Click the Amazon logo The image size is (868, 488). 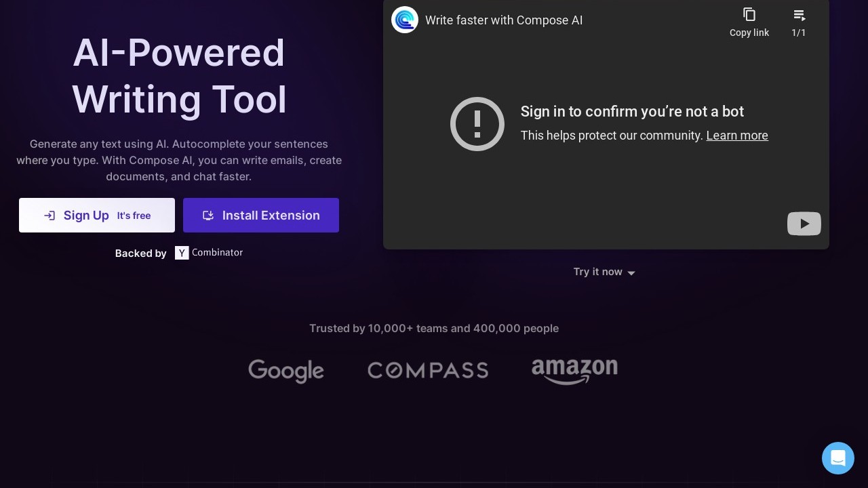point(574,371)
